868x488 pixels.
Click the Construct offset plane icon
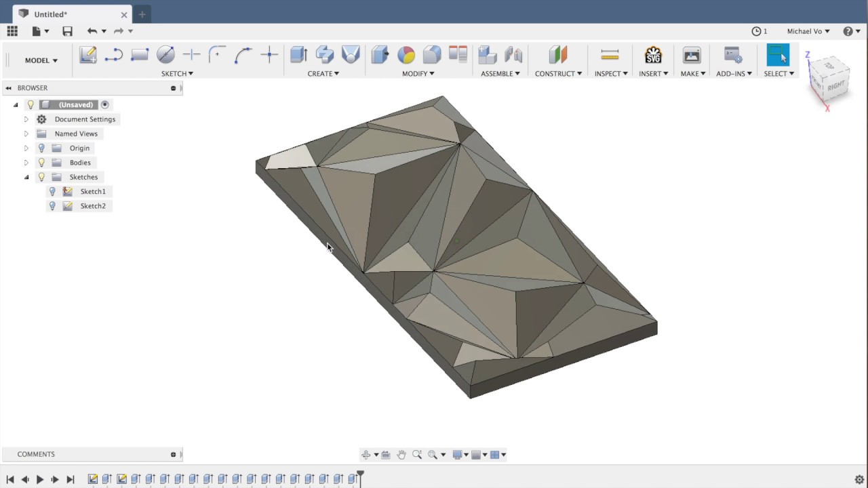(x=557, y=55)
